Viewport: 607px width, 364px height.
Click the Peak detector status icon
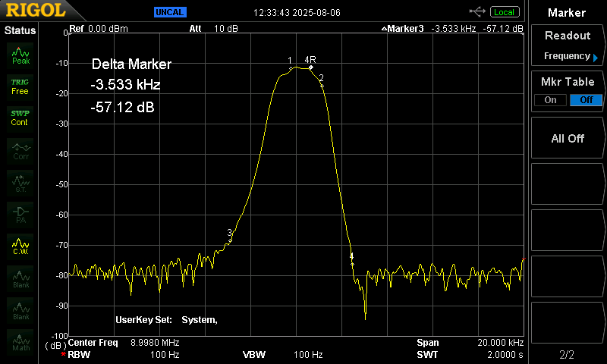tap(20, 55)
